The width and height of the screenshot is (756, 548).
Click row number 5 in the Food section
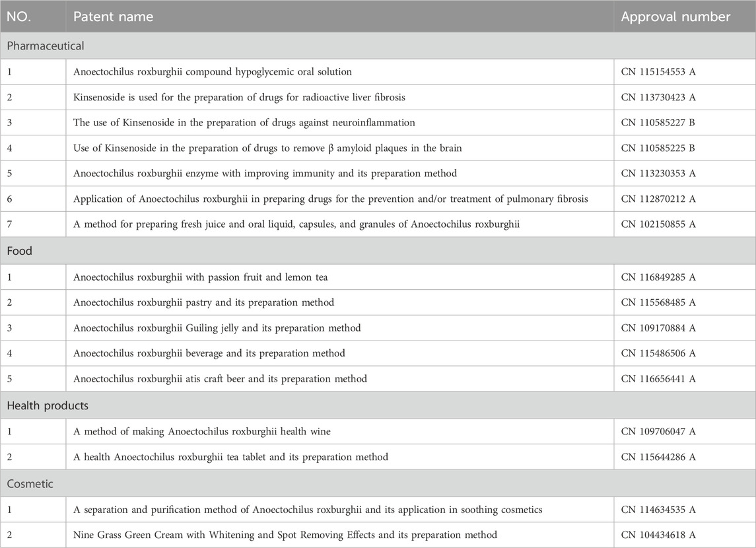pyautogui.click(x=9, y=379)
